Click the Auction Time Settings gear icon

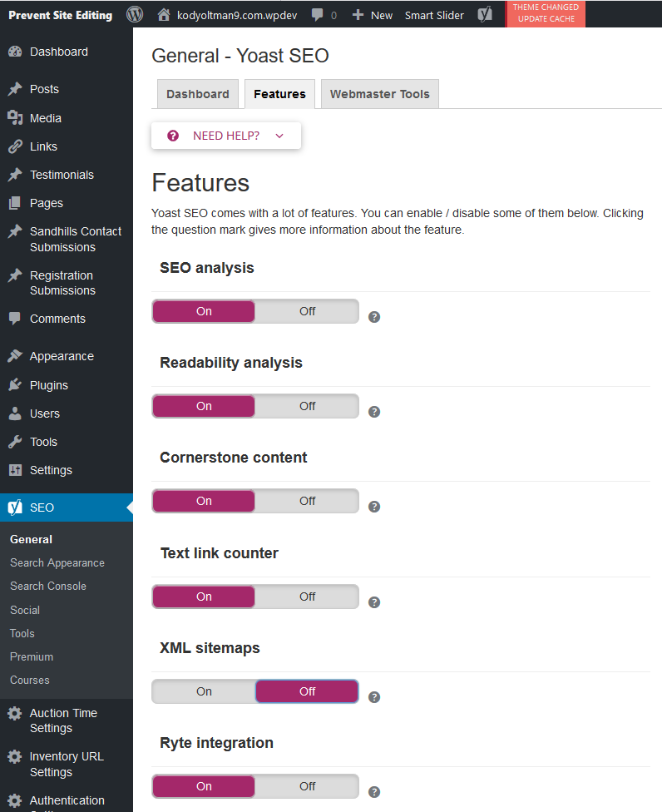14,713
